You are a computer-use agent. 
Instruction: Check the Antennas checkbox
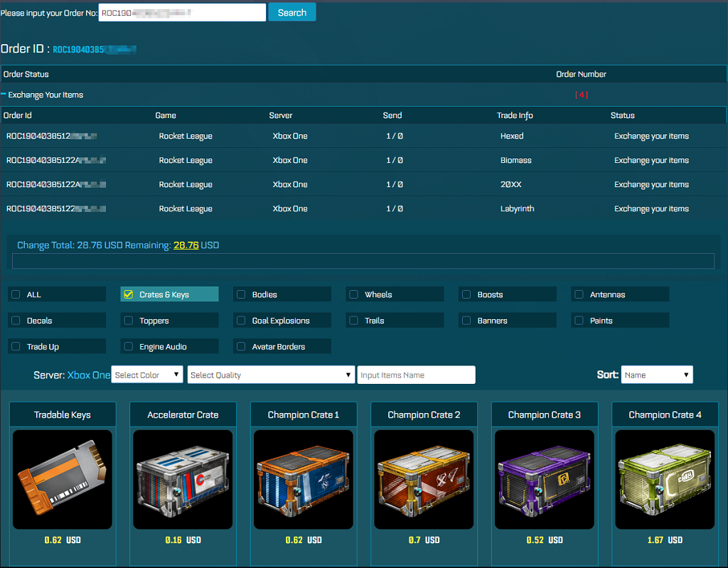(579, 294)
